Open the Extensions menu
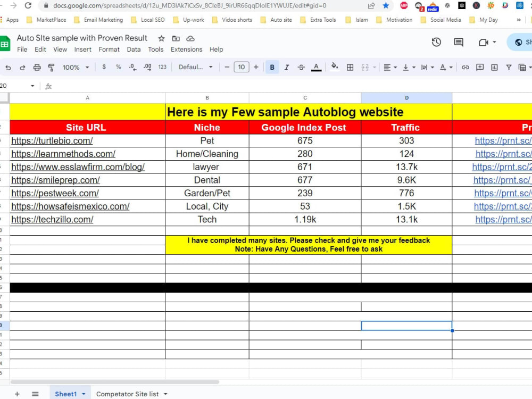This screenshot has width=532, height=399. coord(186,49)
